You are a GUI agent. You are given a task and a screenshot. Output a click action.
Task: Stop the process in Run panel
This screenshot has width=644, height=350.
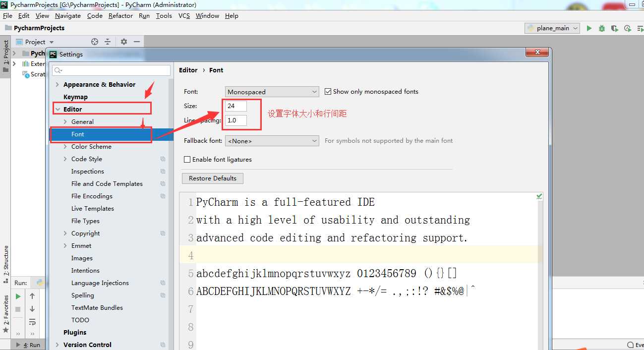[18, 309]
